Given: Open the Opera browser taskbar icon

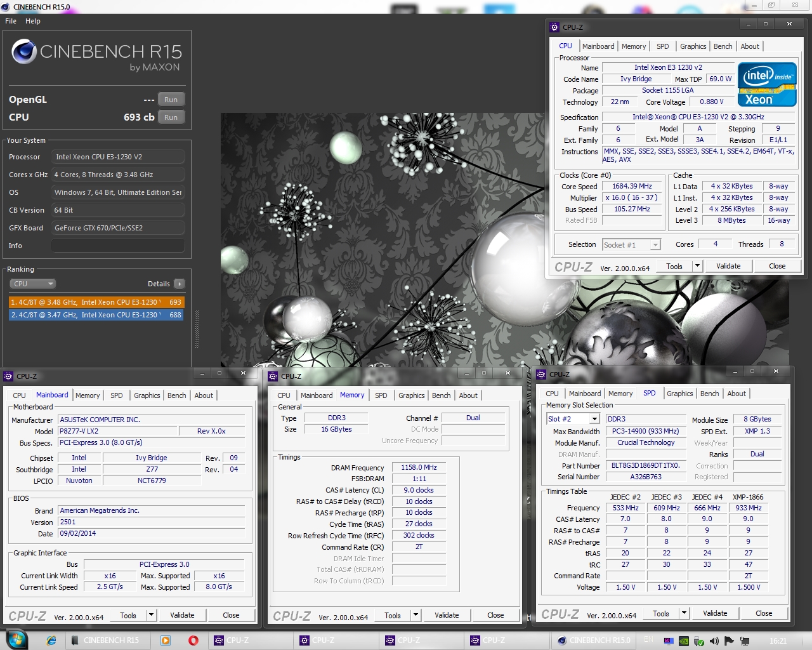Looking at the screenshot, I should point(193,640).
